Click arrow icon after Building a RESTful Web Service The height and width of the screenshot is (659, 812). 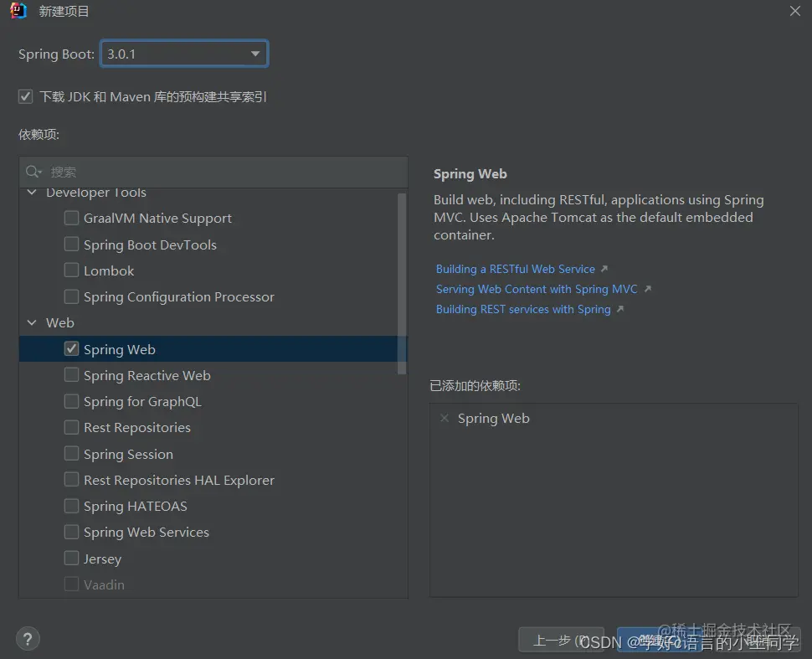click(x=604, y=268)
